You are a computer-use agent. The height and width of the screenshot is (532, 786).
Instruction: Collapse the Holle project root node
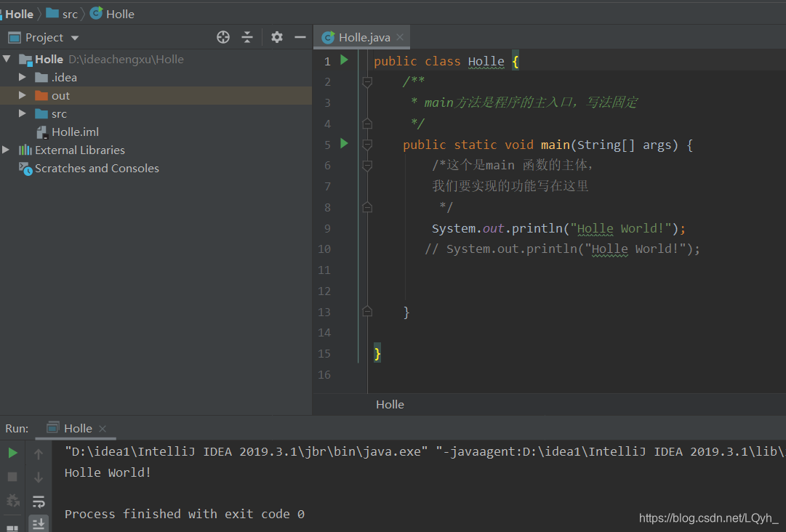click(7, 59)
